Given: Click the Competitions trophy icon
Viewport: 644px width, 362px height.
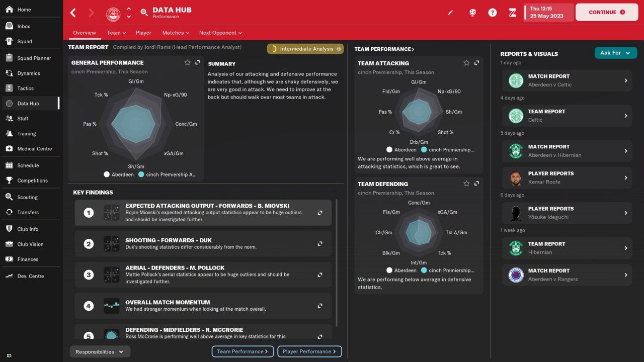Looking at the screenshot, I should [x=9, y=180].
